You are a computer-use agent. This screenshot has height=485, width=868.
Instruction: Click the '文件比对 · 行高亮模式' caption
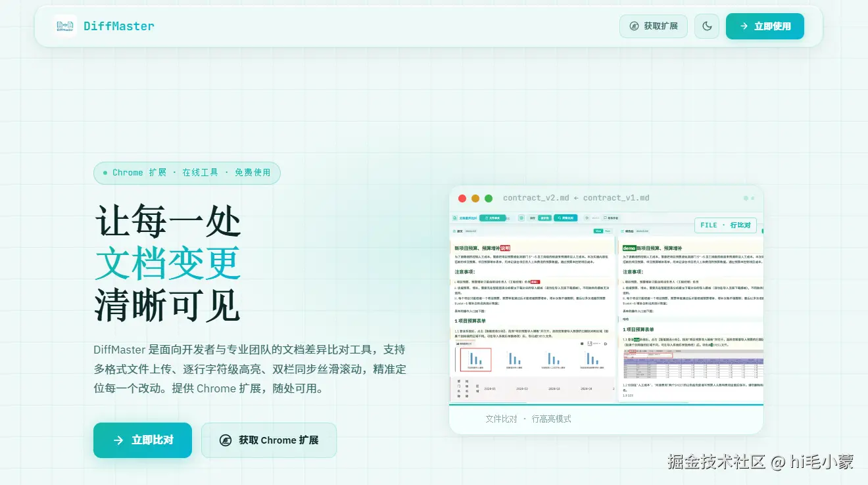(x=528, y=419)
